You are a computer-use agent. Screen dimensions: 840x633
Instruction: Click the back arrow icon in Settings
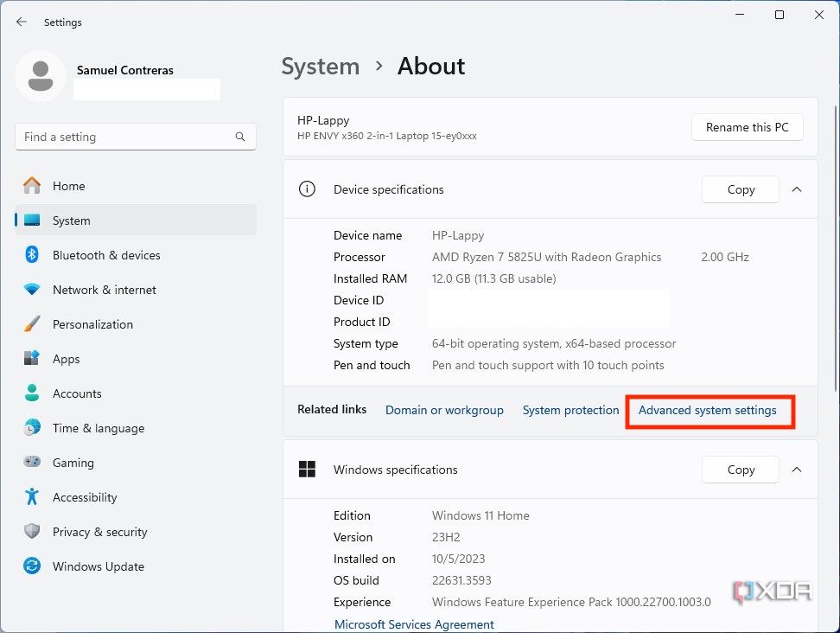22,22
